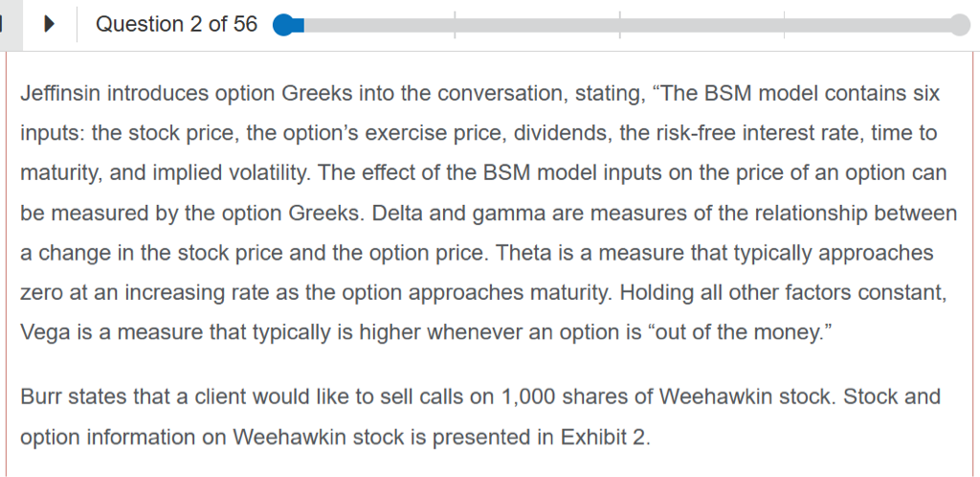Click the name "Burr" in second paragraph
Screen dimensions: 980x477
[x=39, y=397]
